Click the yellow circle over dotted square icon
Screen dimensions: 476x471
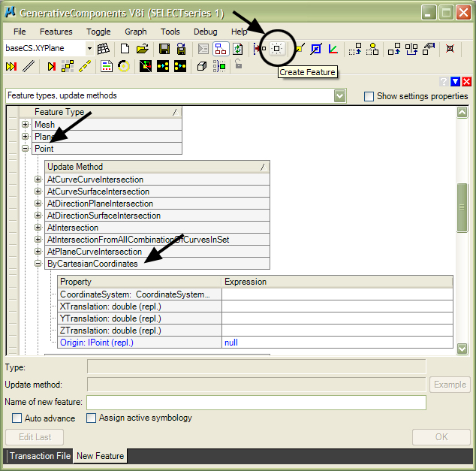click(x=372, y=49)
